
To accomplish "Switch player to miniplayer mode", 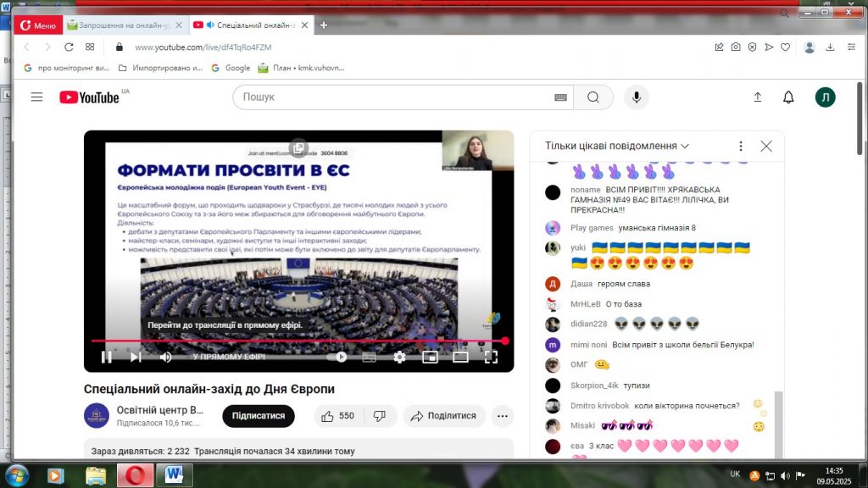I will pos(430,357).
